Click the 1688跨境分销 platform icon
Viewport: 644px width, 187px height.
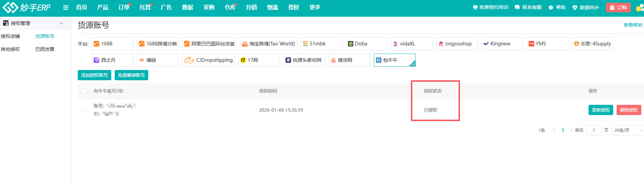tap(142, 44)
